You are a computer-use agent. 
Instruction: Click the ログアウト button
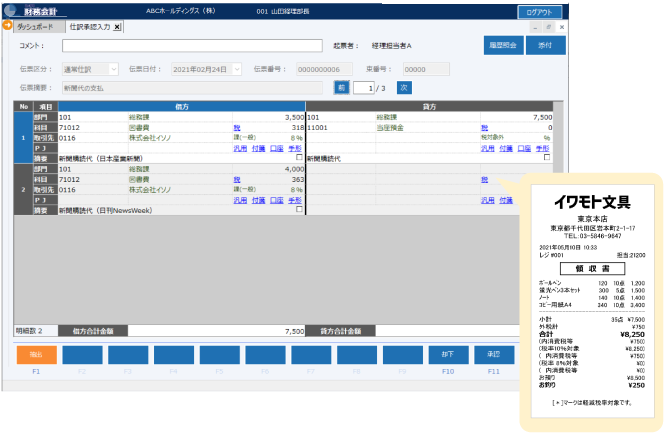pos(541,11)
